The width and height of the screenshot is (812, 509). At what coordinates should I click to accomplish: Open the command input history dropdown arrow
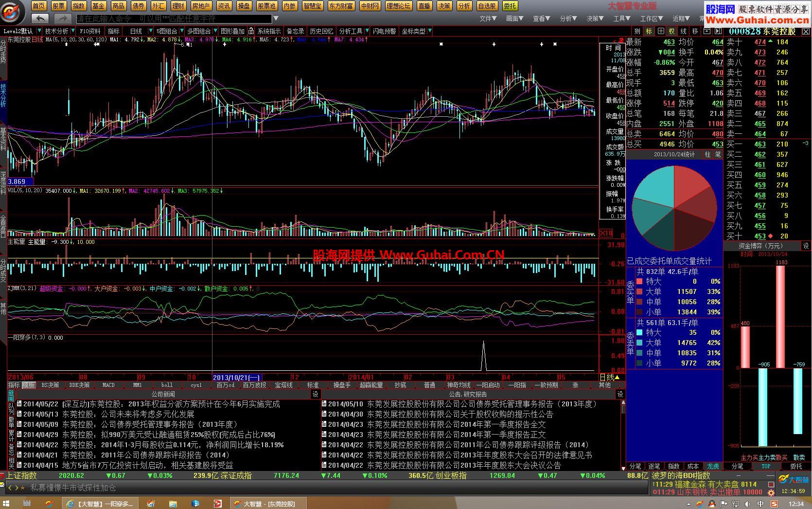pos(276,18)
